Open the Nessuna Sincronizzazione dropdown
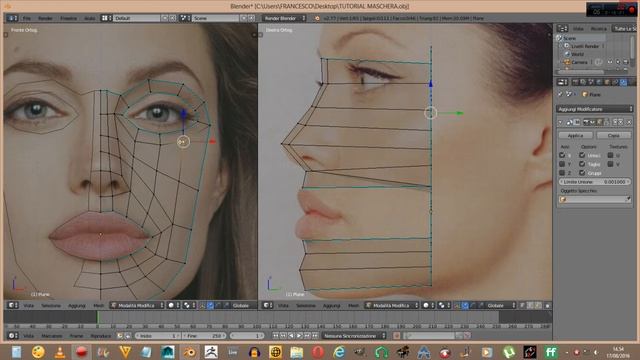 tap(354, 336)
